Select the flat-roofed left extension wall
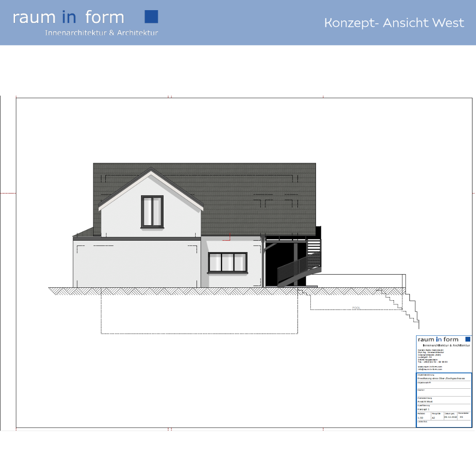 tap(137, 264)
